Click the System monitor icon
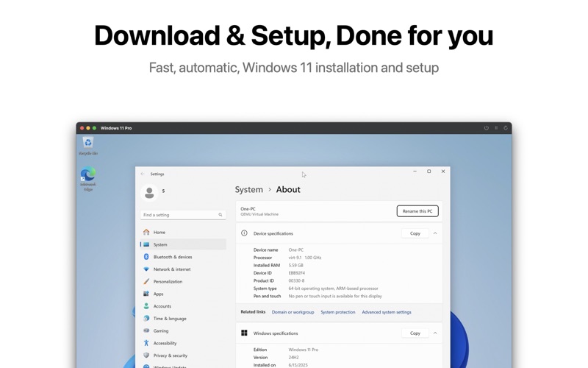 click(x=146, y=244)
